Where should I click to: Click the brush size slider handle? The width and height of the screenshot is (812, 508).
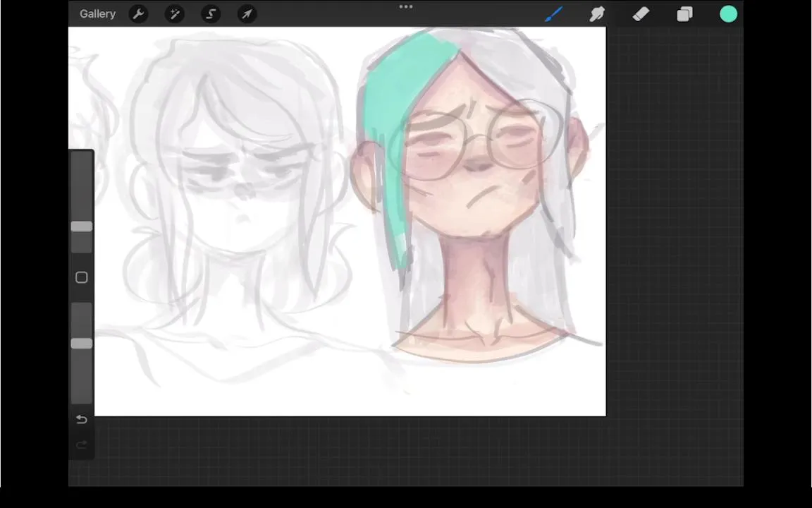click(x=81, y=226)
